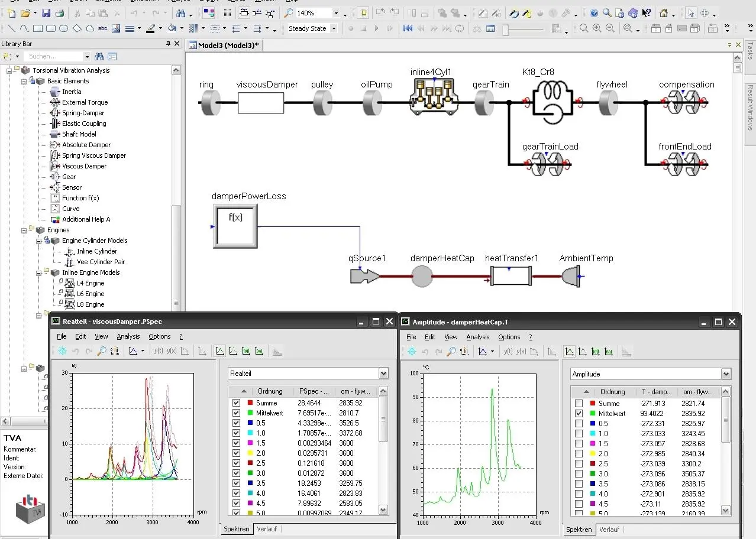756x539 pixels.
Task: Open the 140% zoom level dropdown
Action: pyautogui.click(x=336, y=13)
